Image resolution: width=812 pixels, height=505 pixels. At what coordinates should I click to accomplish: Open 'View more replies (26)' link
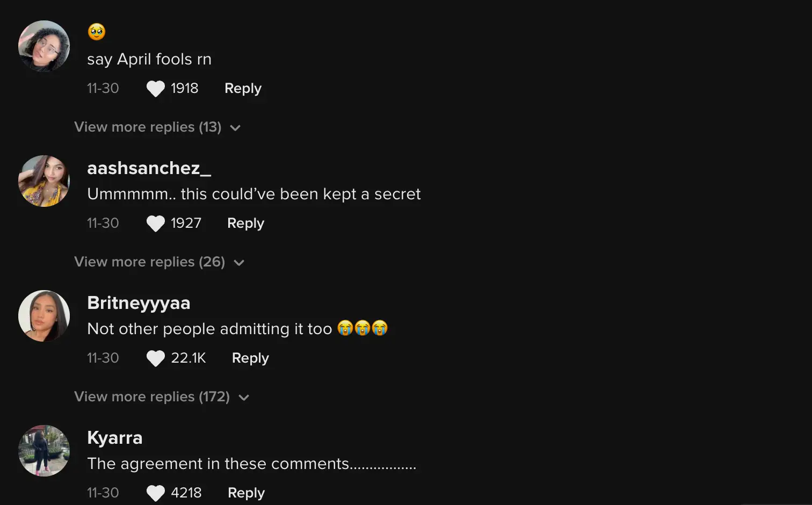point(149,262)
